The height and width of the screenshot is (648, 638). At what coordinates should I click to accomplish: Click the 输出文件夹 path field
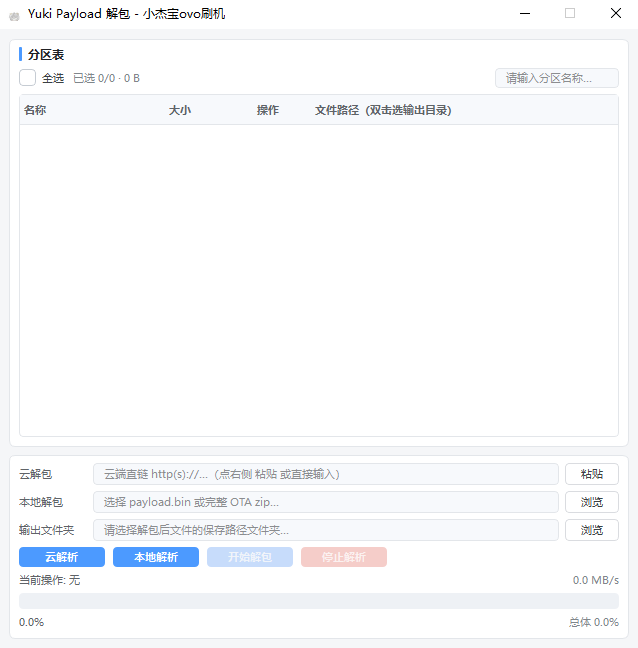326,530
